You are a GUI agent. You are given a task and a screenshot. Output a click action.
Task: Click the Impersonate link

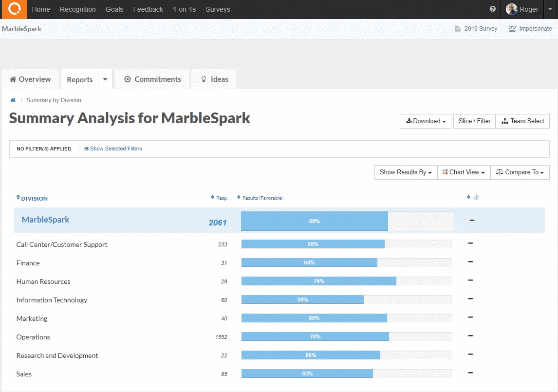click(536, 28)
